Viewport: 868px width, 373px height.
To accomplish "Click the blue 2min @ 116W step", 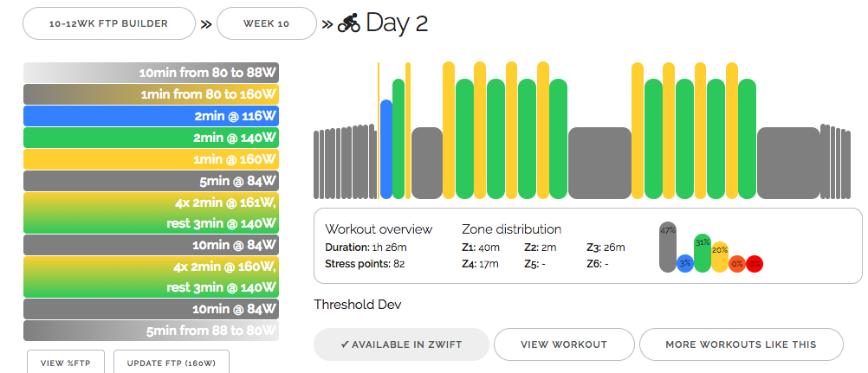I will [x=151, y=116].
